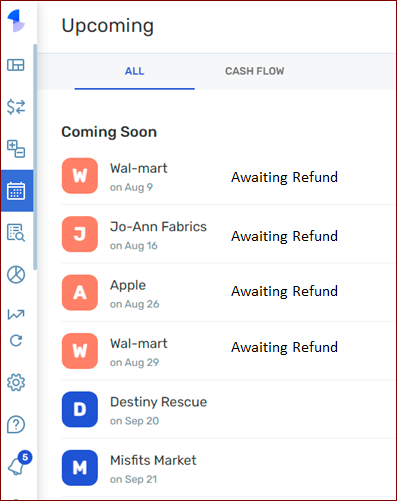
Task: Open the trend line chart icon
Action: coord(16,314)
